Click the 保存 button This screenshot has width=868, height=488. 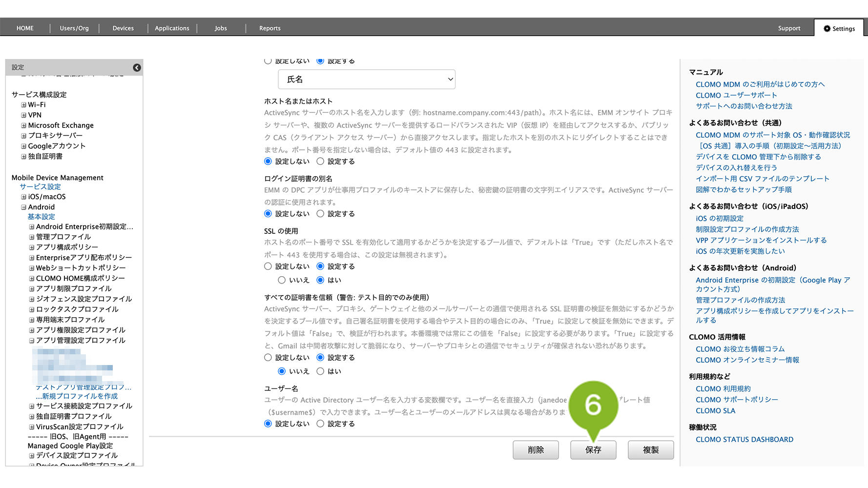[593, 450]
